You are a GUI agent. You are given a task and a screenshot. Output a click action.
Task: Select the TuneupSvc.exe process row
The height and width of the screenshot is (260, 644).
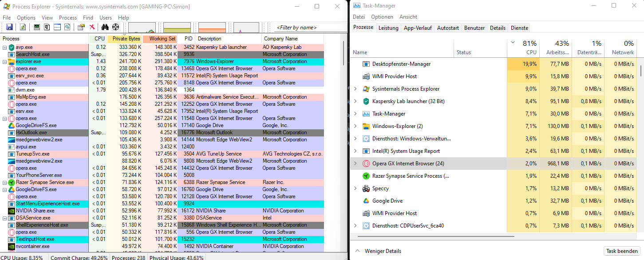click(162, 154)
